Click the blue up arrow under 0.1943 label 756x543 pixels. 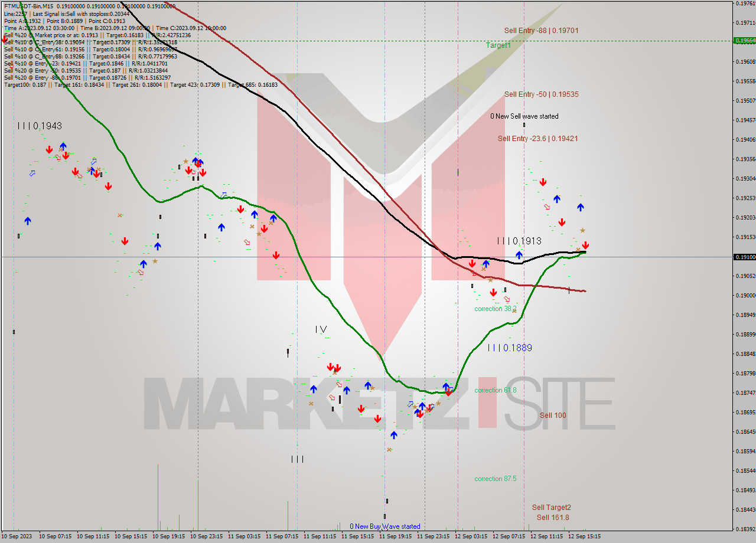coord(63,146)
